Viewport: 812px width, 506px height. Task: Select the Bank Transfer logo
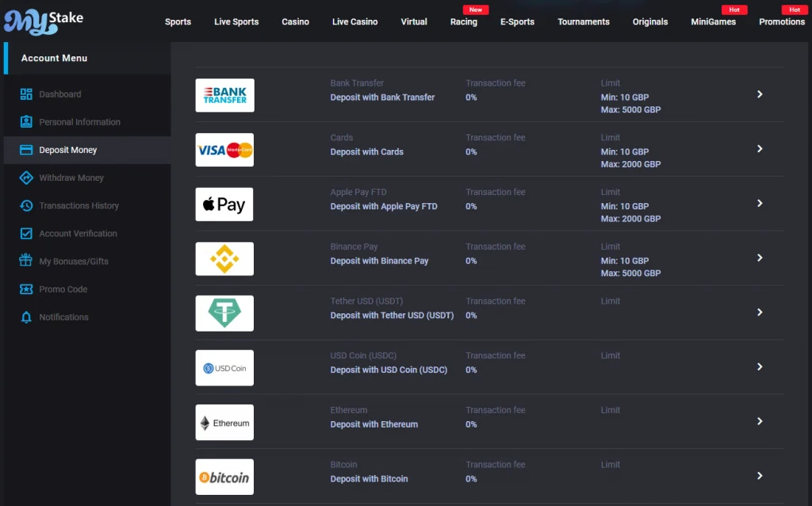point(224,95)
